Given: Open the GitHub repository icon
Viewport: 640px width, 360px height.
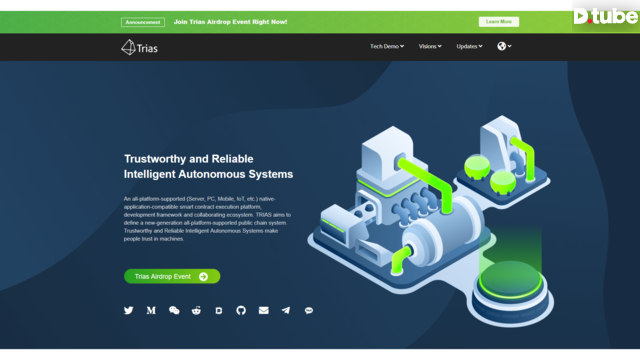Looking at the screenshot, I should 241,311.
